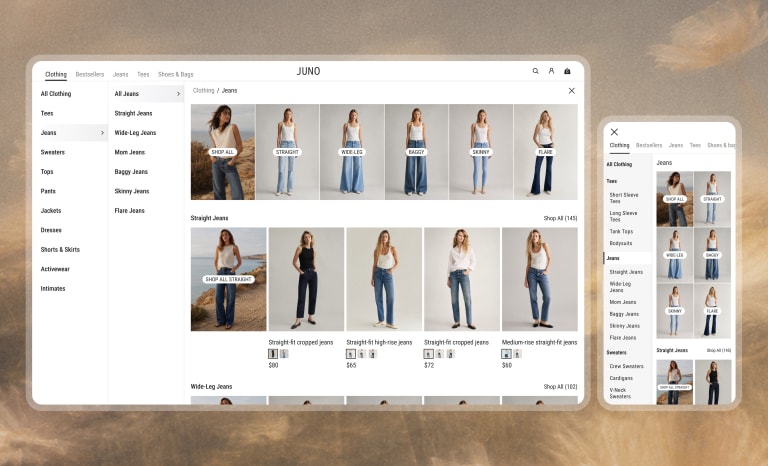
Task: Open desktop BAGGY style thumbnail
Action: coord(416,152)
